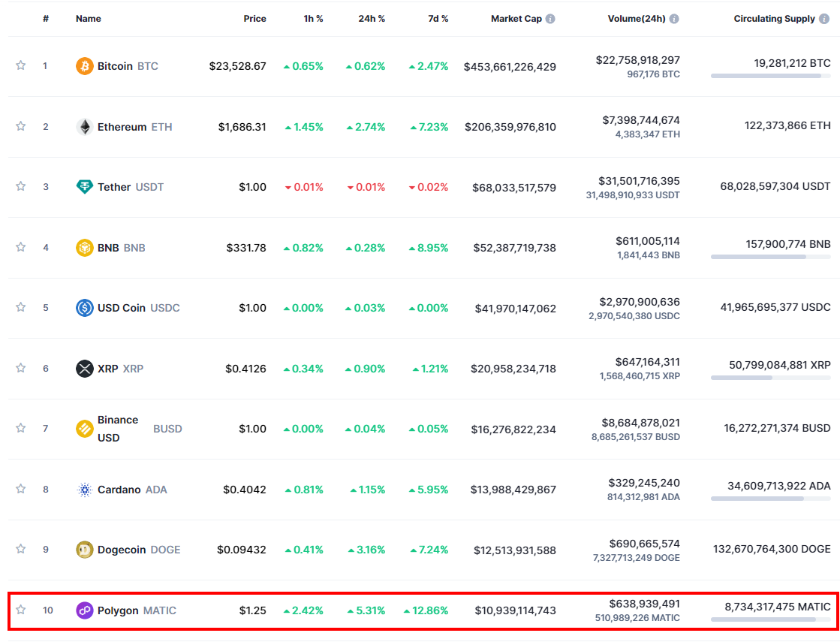Click the Polygon MATIC logo icon
The image size is (840, 642).
85,610
